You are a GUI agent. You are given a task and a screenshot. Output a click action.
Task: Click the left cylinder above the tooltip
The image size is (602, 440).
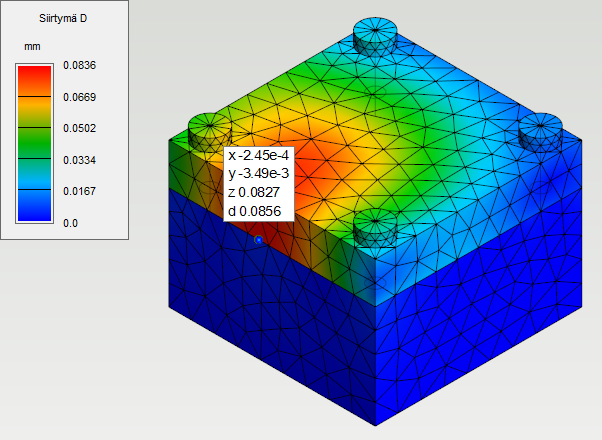(x=209, y=129)
